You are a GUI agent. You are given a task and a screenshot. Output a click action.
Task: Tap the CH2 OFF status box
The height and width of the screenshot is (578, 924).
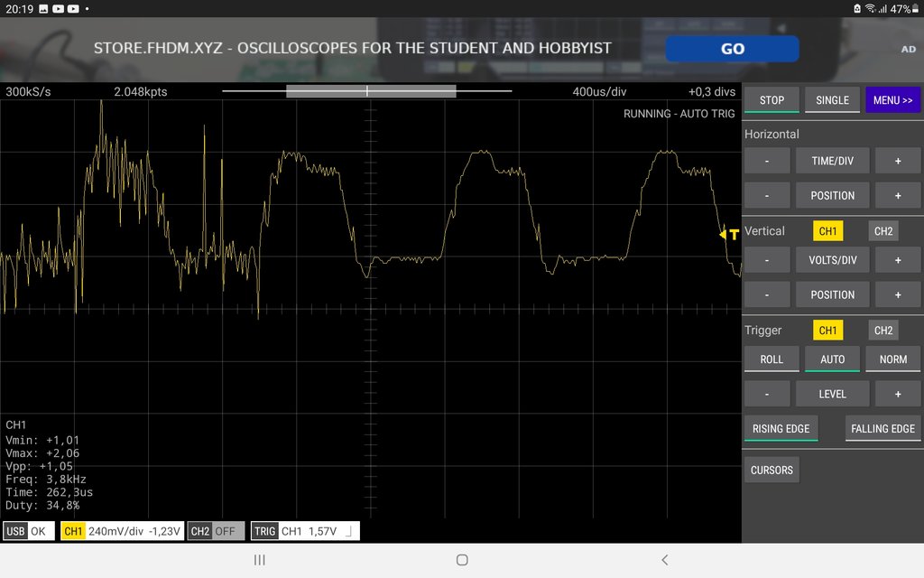[x=216, y=531]
